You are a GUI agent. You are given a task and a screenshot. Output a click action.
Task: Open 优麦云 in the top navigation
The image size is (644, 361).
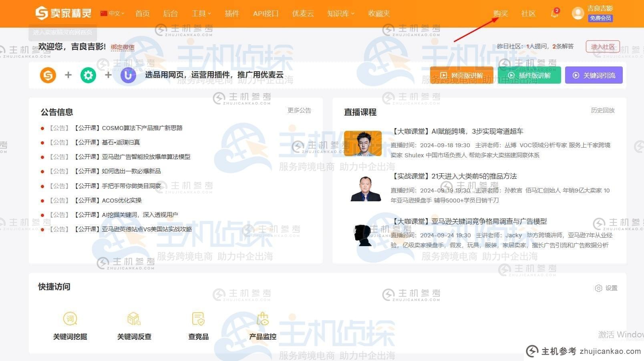tap(303, 13)
